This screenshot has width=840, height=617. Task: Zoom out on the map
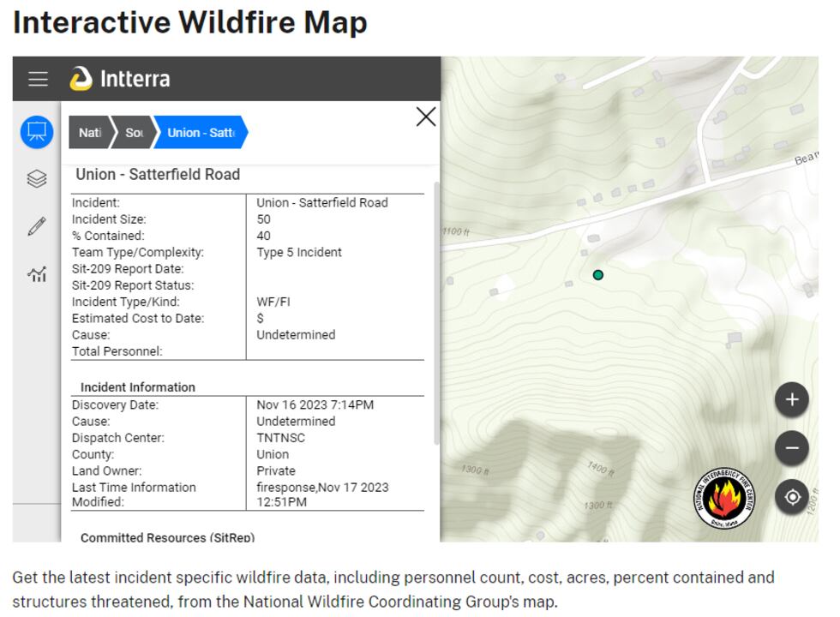click(x=792, y=447)
